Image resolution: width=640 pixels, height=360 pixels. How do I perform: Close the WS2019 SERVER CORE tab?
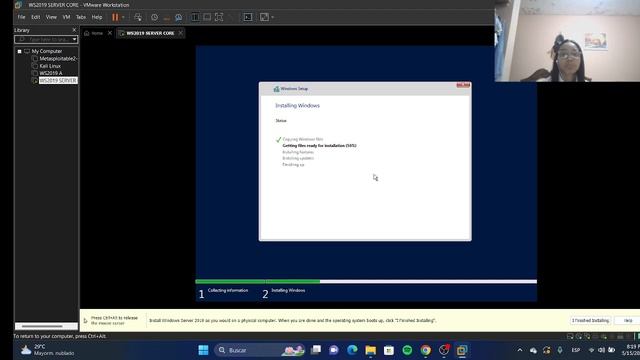(x=181, y=33)
